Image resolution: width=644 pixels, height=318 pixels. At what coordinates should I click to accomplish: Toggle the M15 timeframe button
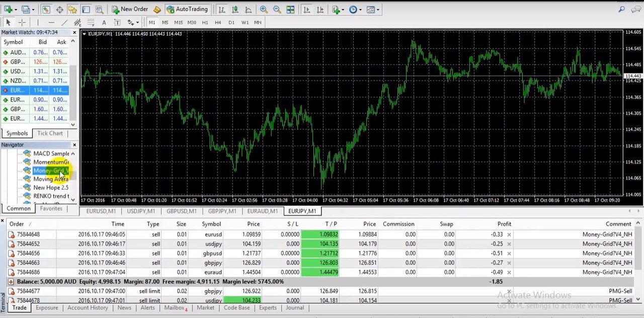click(x=178, y=23)
